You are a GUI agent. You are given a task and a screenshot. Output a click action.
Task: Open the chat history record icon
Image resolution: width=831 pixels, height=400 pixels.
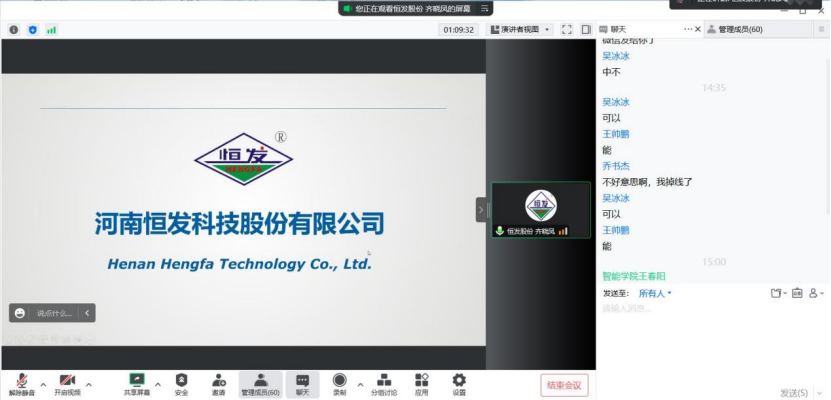click(x=797, y=293)
